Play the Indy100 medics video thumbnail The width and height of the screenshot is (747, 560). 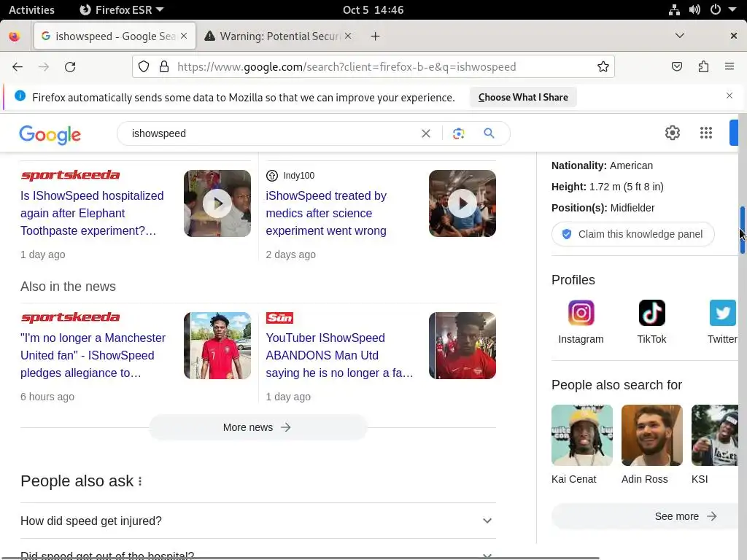(462, 203)
